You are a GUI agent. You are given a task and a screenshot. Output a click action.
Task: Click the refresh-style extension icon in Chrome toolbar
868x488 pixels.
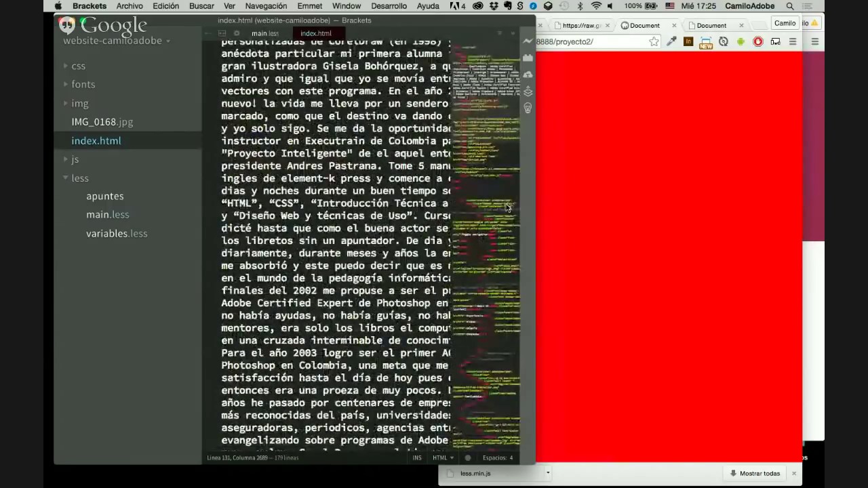pos(723,41)
